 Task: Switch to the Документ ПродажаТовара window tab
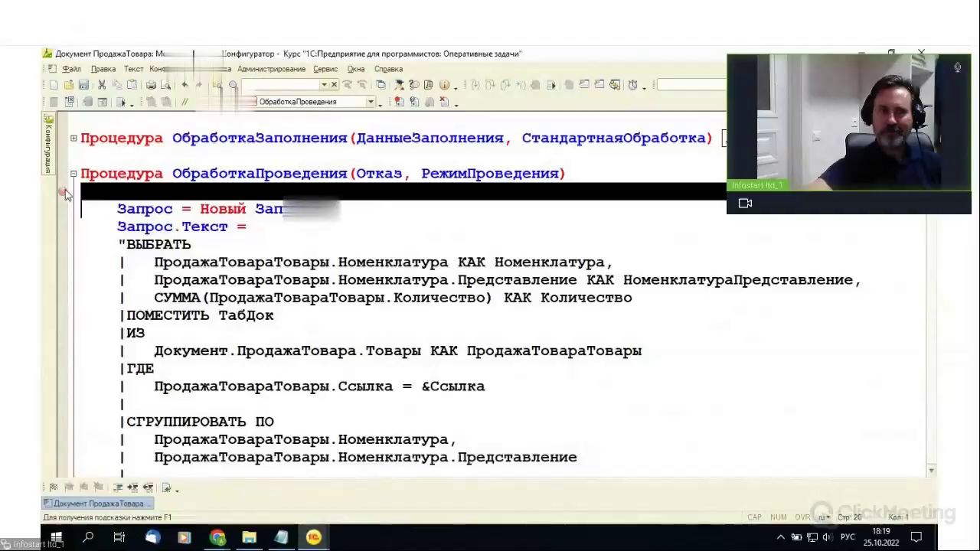98,504
